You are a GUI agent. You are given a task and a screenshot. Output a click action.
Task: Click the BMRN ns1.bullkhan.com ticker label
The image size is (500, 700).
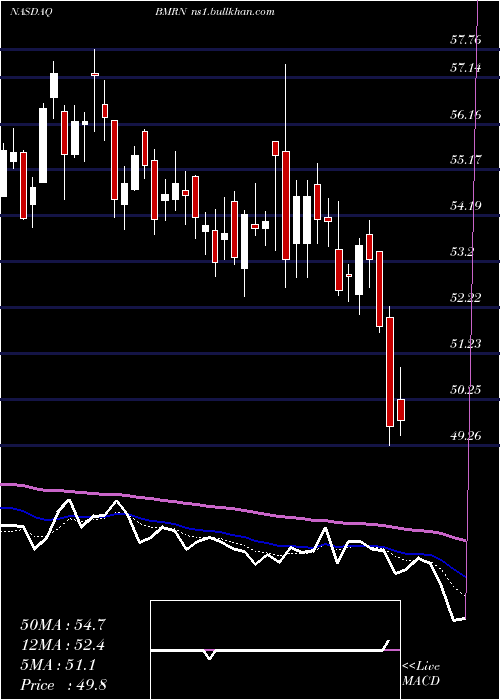coord(214,12)
